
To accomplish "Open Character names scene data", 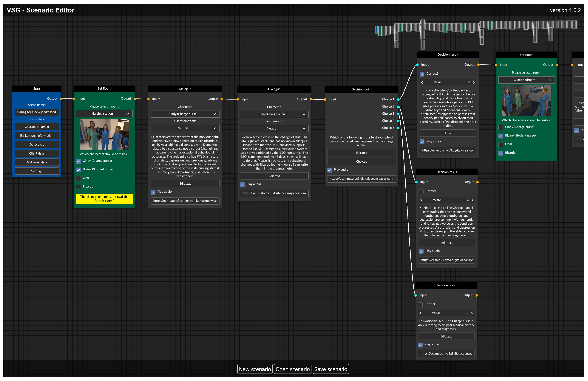I will click(x=37, y=127).
